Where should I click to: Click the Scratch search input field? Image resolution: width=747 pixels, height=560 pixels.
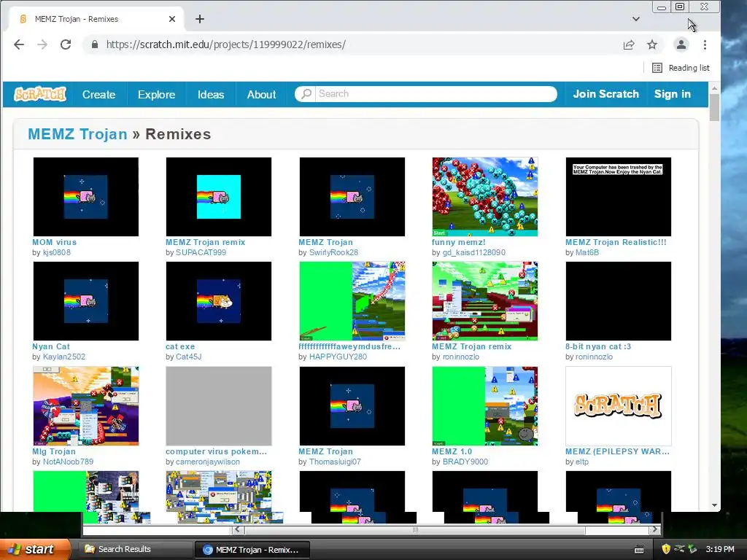436,94
